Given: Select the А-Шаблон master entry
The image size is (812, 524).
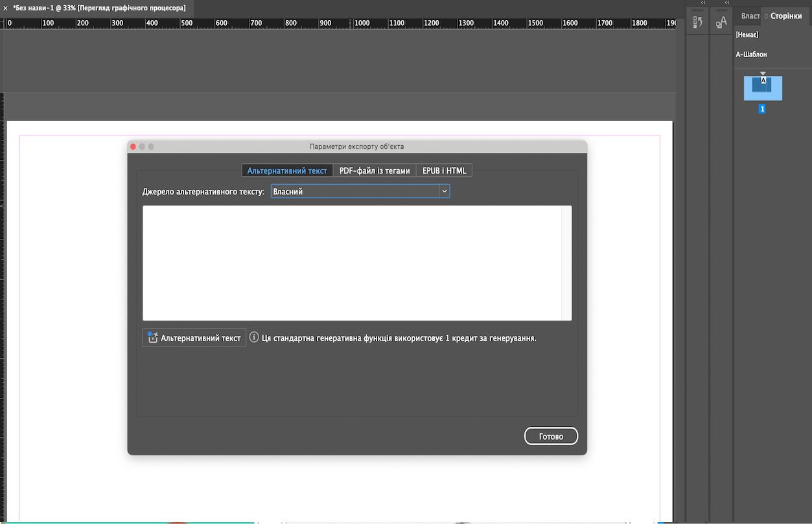Looking at the screenshot, I should tap(751, 54).
